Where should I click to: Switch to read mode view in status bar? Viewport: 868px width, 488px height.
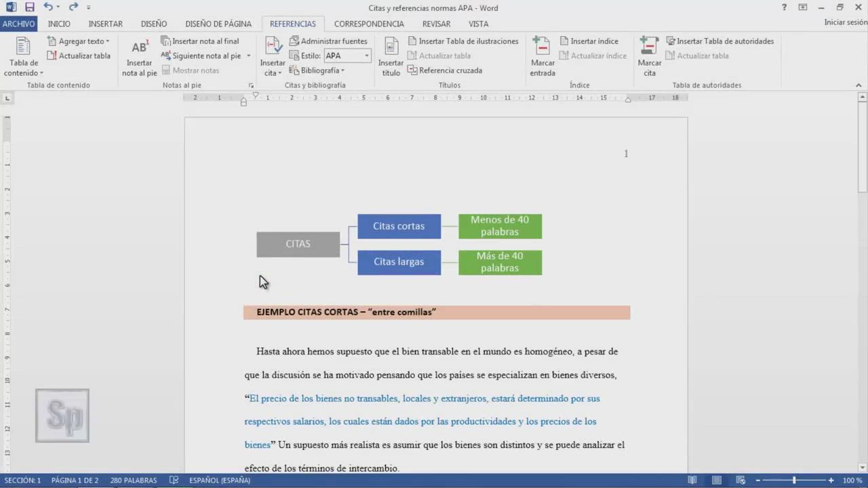coord(692,481)
